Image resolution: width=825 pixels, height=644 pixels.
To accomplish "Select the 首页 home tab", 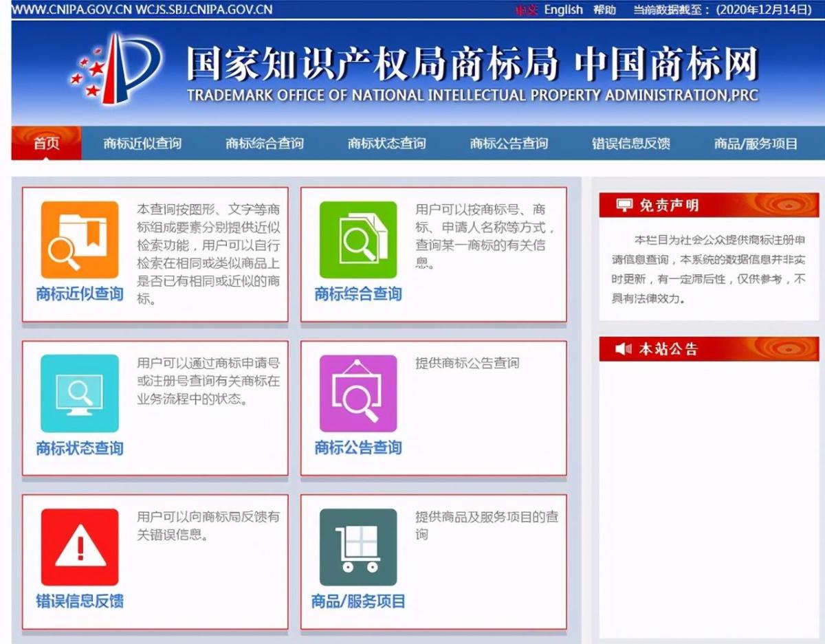I will point(47,144).
